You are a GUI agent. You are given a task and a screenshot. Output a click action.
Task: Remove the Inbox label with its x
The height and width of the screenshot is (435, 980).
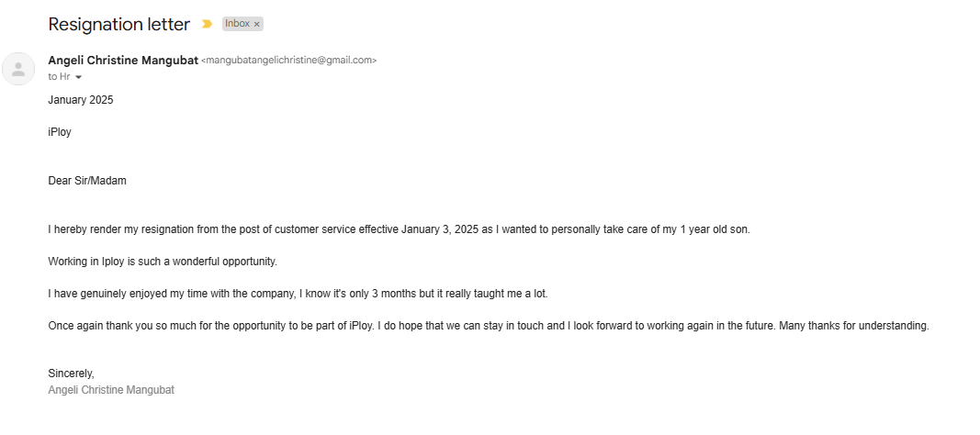click(x=257, y=24)
